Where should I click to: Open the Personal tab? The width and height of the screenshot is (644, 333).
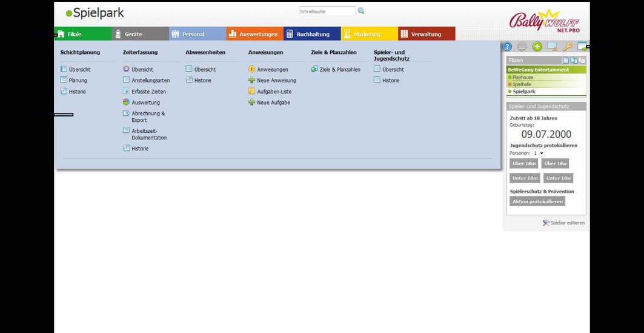coord(198,34)
